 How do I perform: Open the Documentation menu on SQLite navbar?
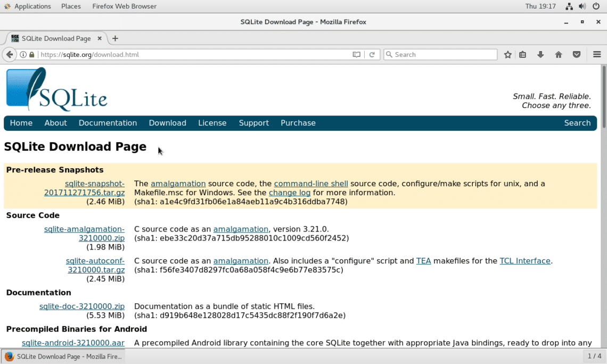coord(108,123)
